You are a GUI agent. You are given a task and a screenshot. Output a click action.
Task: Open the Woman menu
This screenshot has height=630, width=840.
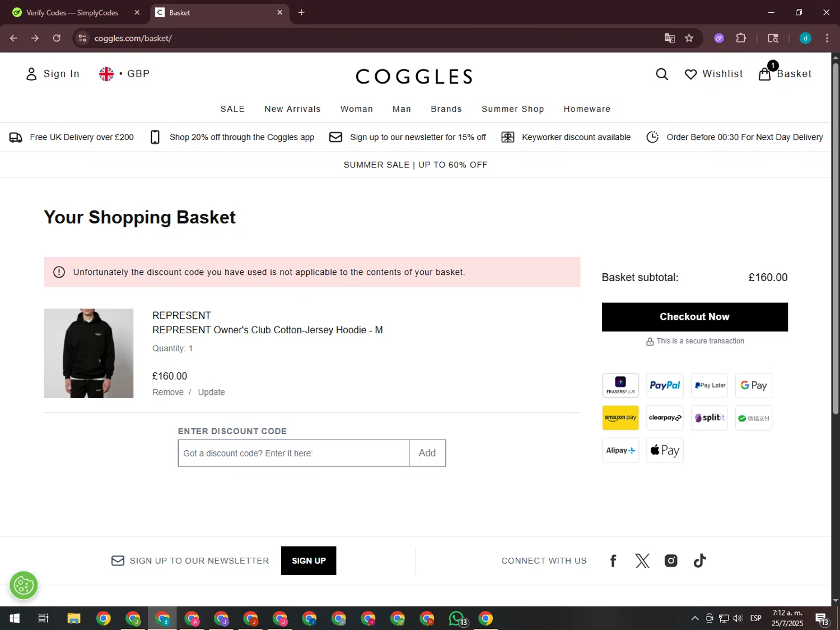tap(357, 109)
